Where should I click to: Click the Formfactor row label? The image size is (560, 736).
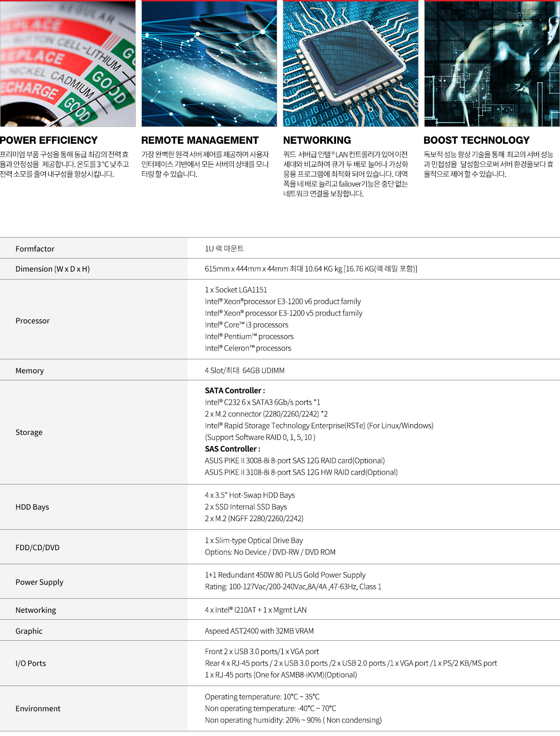point(35,249)
